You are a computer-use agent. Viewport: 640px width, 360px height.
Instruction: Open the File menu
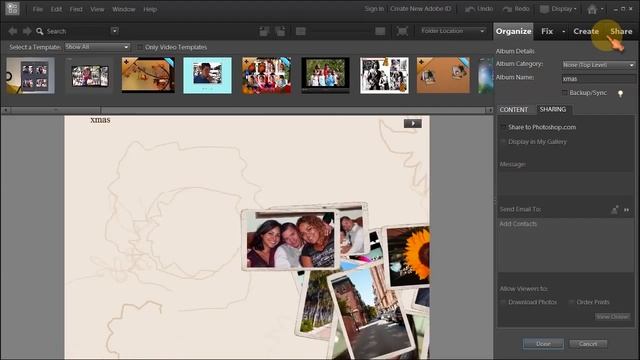pos(38,9)
